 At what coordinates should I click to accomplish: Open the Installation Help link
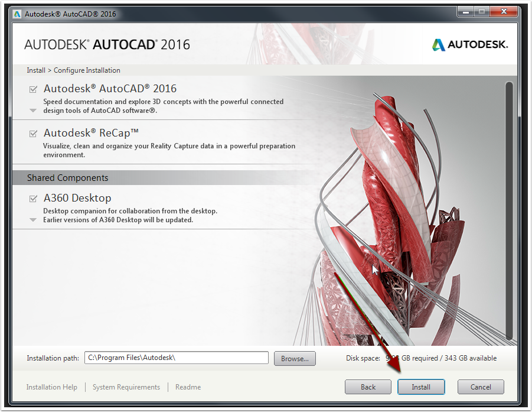[51, 387]
